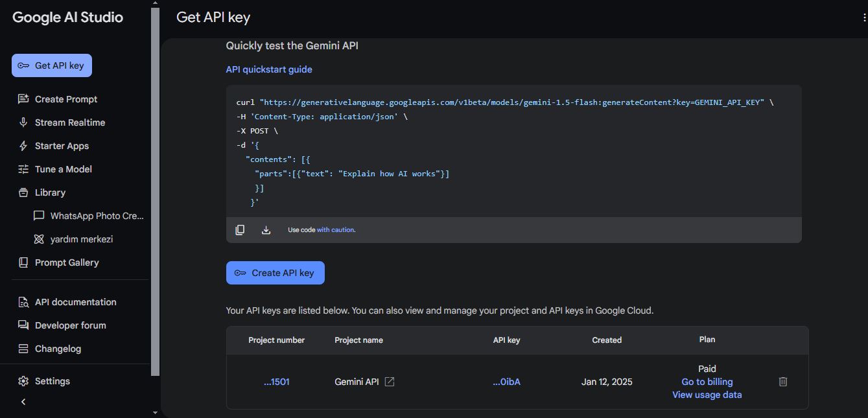Screen dimensions: 868x418
Task: Click the sidebar scrollbar up arrow
Action: point(155,4)
